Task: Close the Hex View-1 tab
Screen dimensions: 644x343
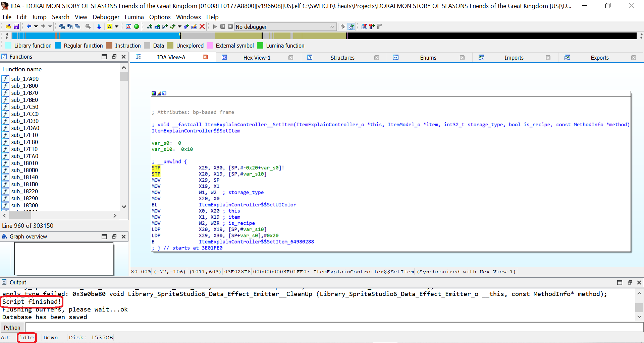Action: [x=291, y=58]
